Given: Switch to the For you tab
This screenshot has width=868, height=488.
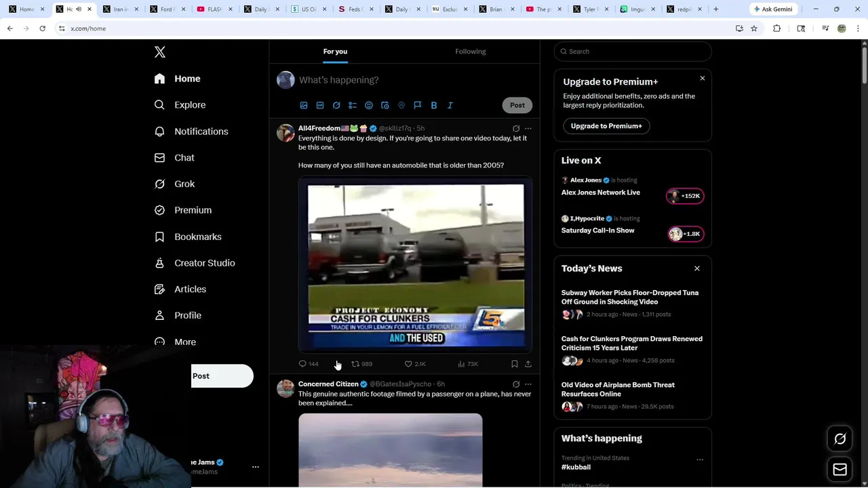Looking at the screenshot, I should (335, 52).
